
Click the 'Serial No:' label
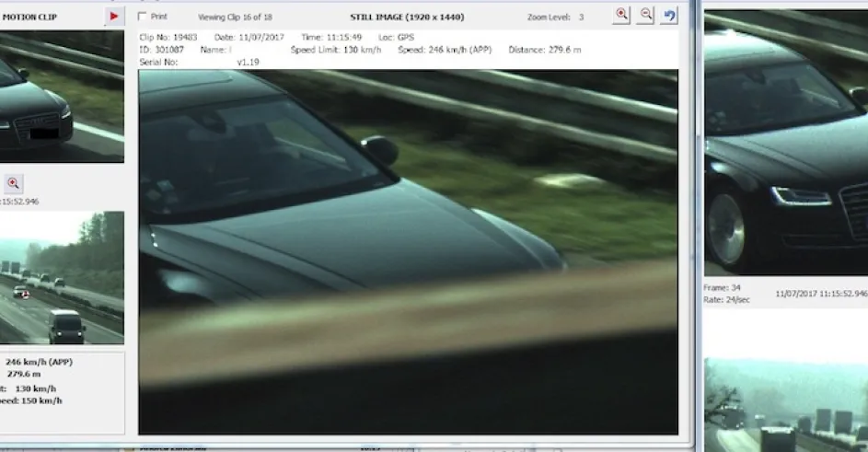point(158,62)
